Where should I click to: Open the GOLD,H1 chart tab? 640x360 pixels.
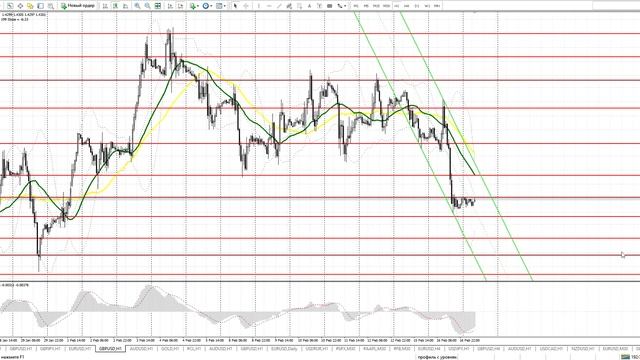point(170,349)
